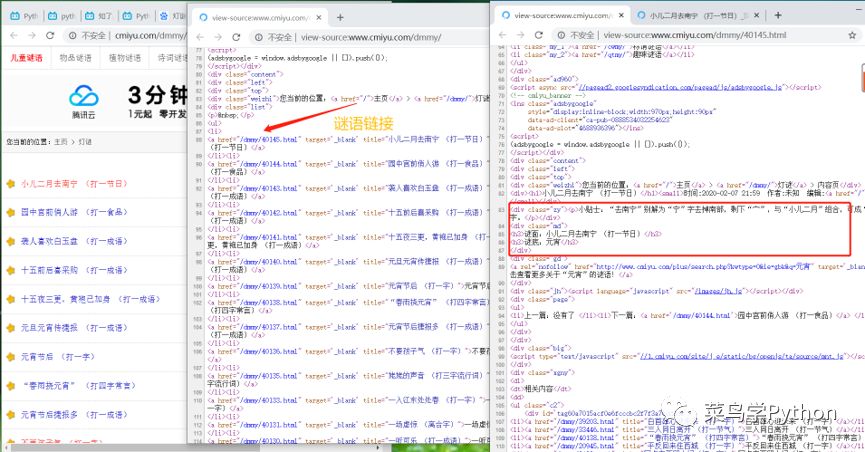Bookmark the page with the star icon
This screenshot has height=452, width=865.
(x=852, y=35)
